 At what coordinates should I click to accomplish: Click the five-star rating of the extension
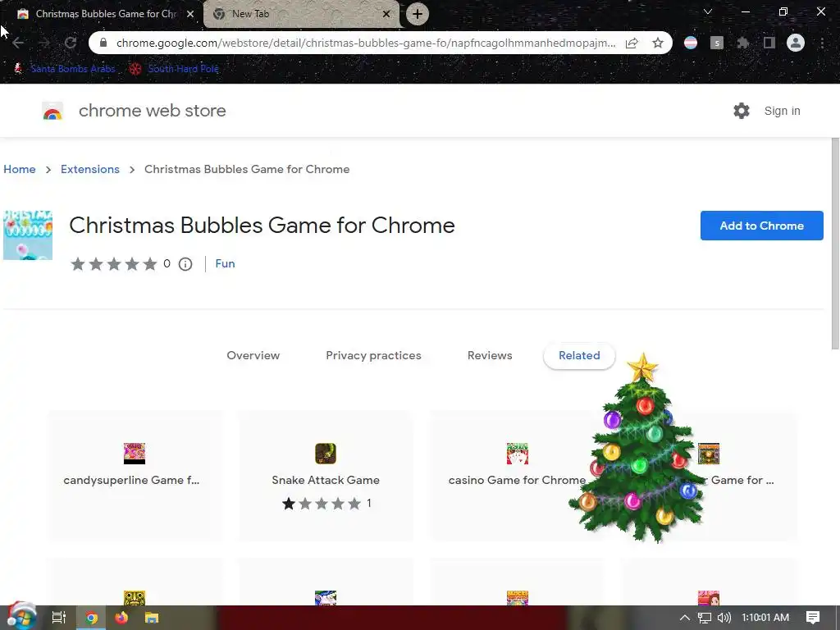[114, 264]
